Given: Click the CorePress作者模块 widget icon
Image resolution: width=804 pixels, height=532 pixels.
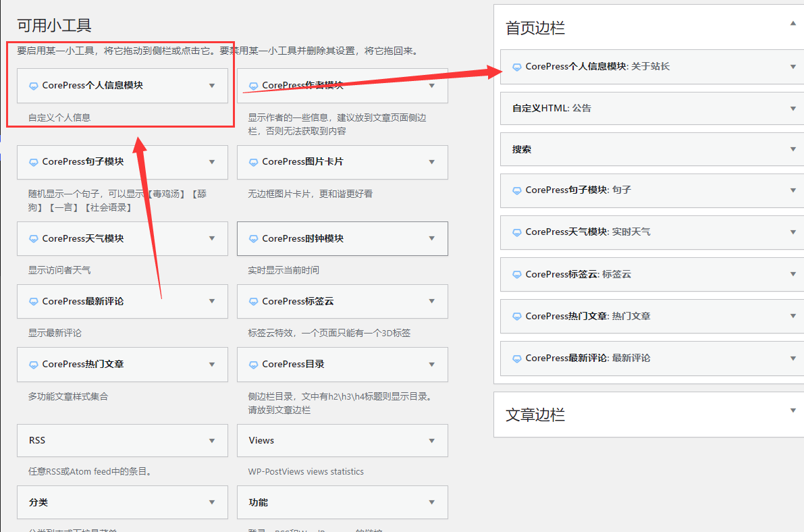Looking at the screenshot, I should 253,86.
